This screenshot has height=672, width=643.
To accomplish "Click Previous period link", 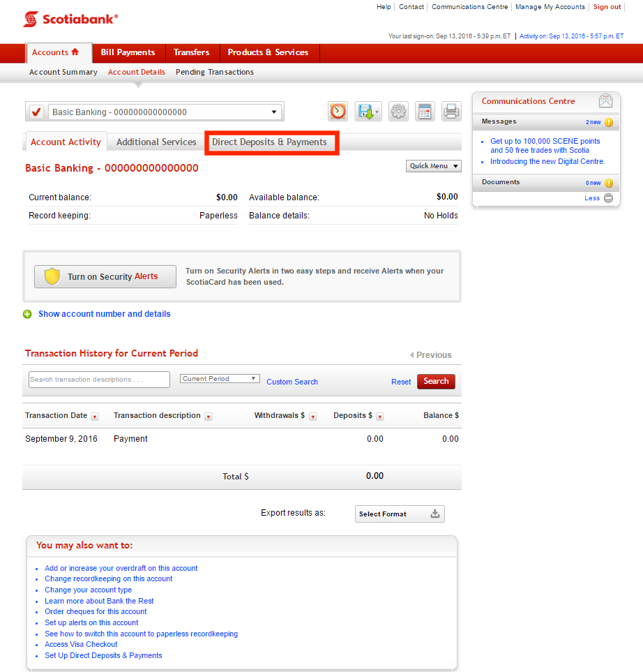I will point(430,355).
